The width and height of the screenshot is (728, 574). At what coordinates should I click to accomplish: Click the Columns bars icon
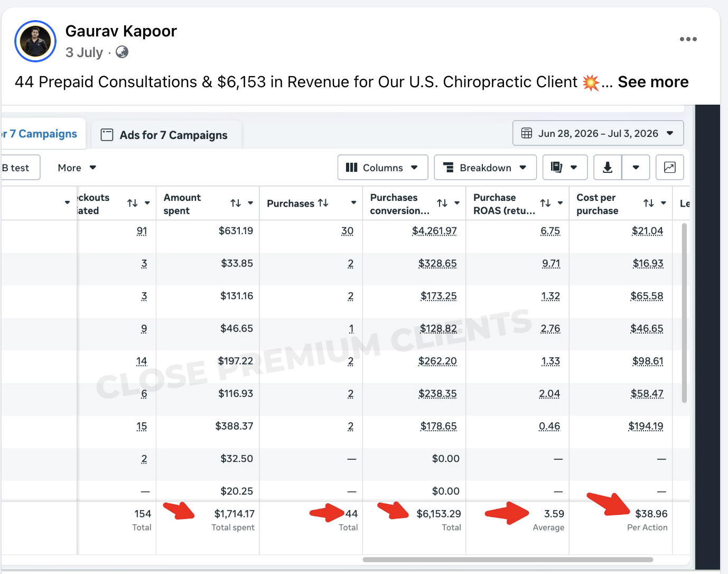(x=351, y=168)
